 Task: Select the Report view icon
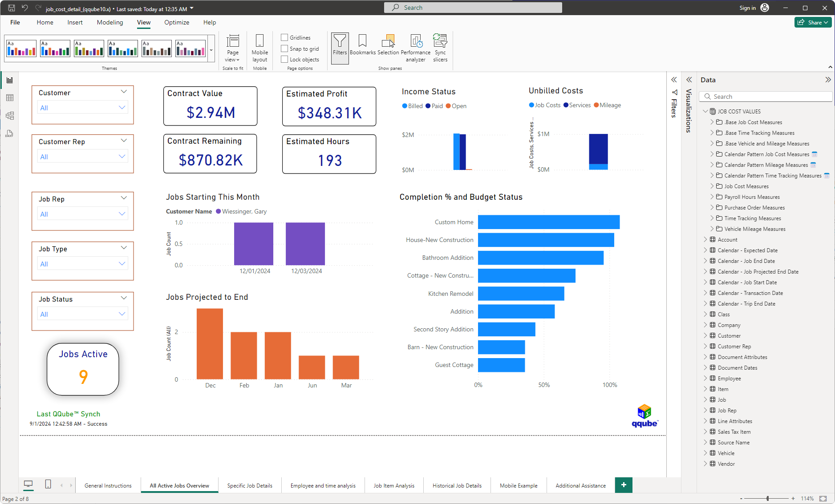click(x=10, y=80)
